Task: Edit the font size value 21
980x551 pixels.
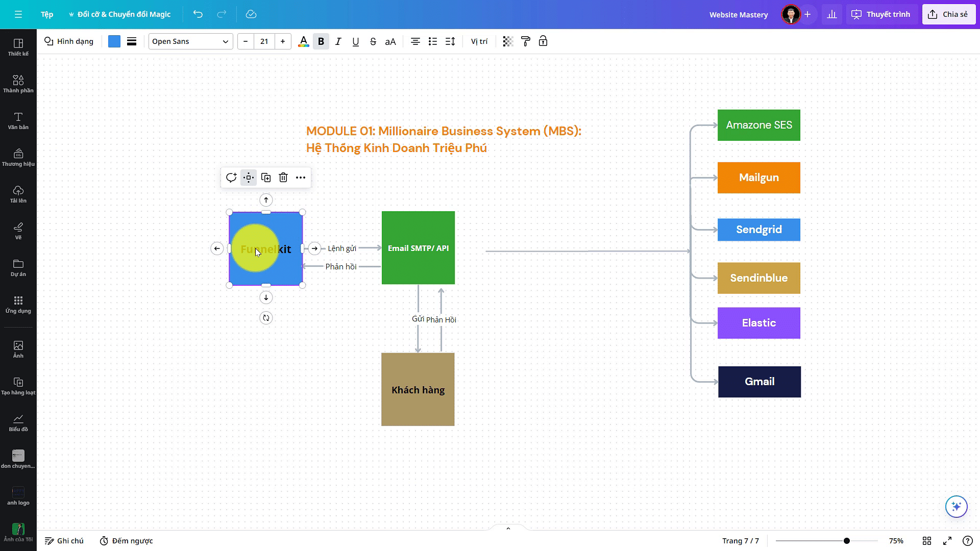Action: click(264, 41)
